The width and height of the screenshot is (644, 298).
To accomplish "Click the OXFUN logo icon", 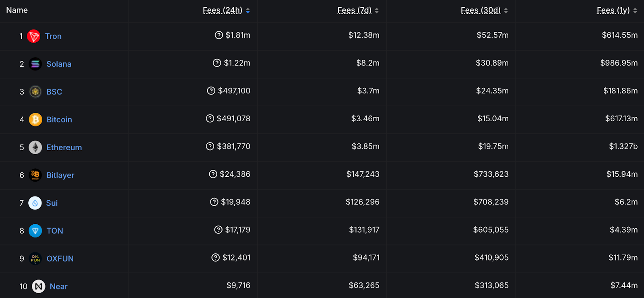I will point(35,259).
